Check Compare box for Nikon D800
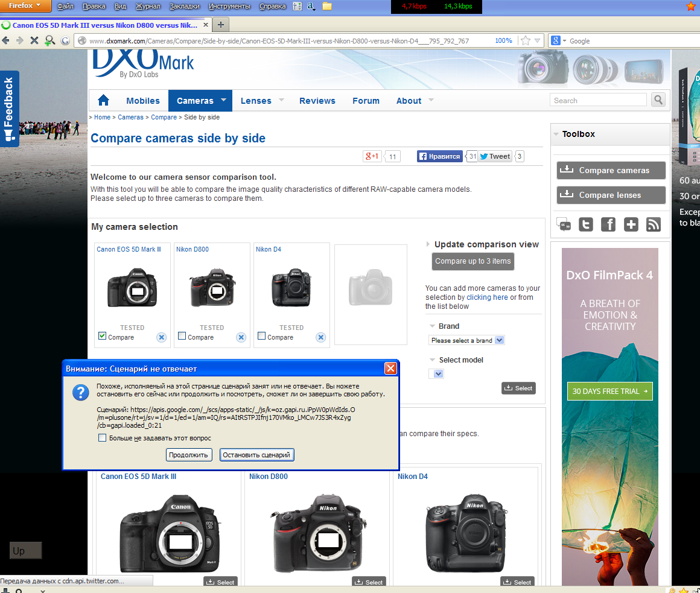The width and height of the screenshot is (700, 593). coord(182,336)
